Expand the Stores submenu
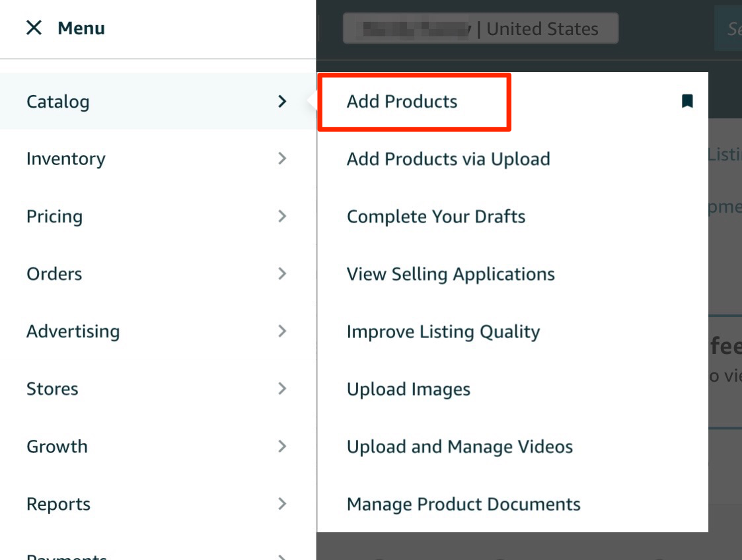This screenshot has height=560, width=742. 282,389
